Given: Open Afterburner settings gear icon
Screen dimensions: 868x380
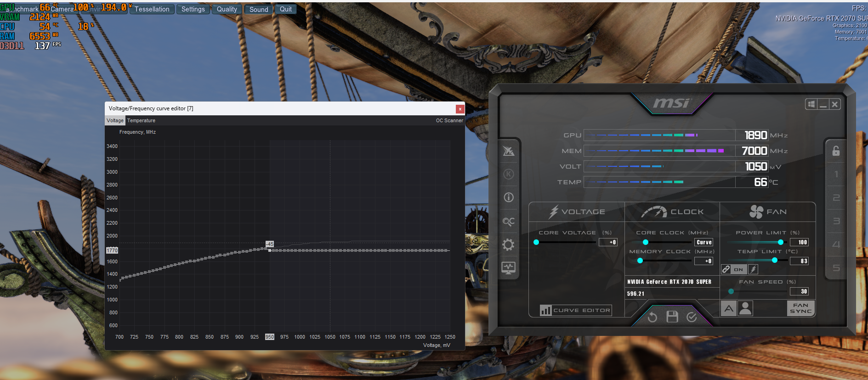Looking at the screenshot, I should tap(508, 244).
